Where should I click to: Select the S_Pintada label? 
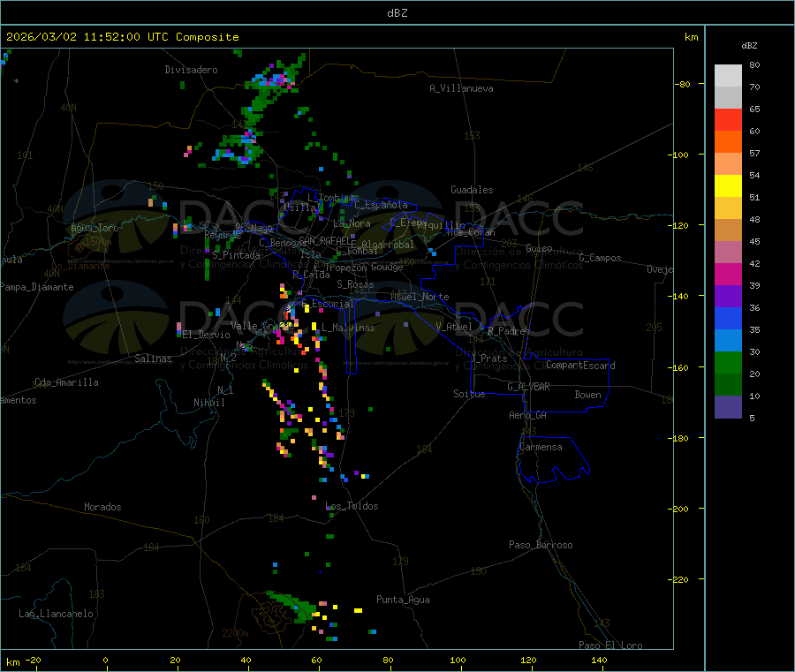click(236, 255)
